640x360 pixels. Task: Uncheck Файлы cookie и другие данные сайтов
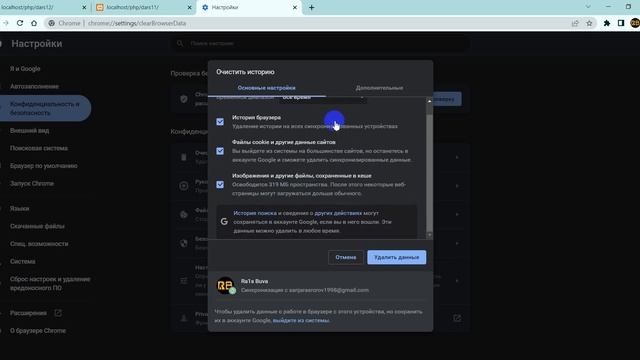[x=220, y=151]
